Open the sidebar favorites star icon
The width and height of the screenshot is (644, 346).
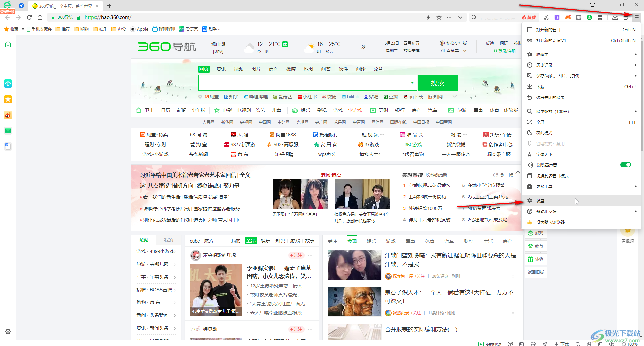tap(8, 99)
